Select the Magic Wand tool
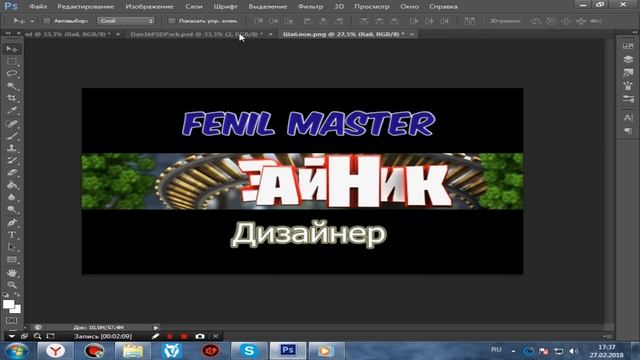This screenshot has width=640, height=360. coord(12,86)
